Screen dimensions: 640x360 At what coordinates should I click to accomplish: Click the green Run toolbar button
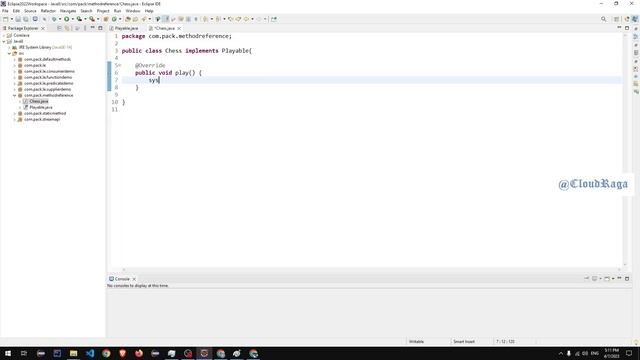(67, 19)
